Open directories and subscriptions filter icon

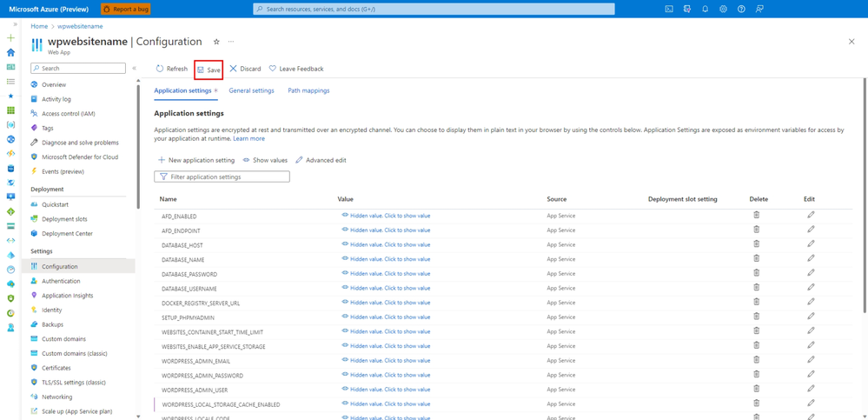(687, 9)
